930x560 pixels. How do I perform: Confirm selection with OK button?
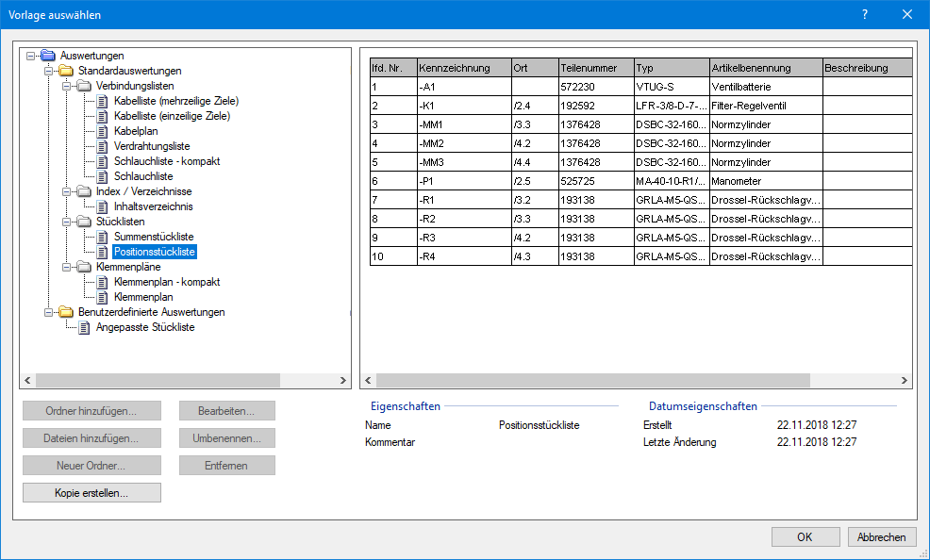805,537
